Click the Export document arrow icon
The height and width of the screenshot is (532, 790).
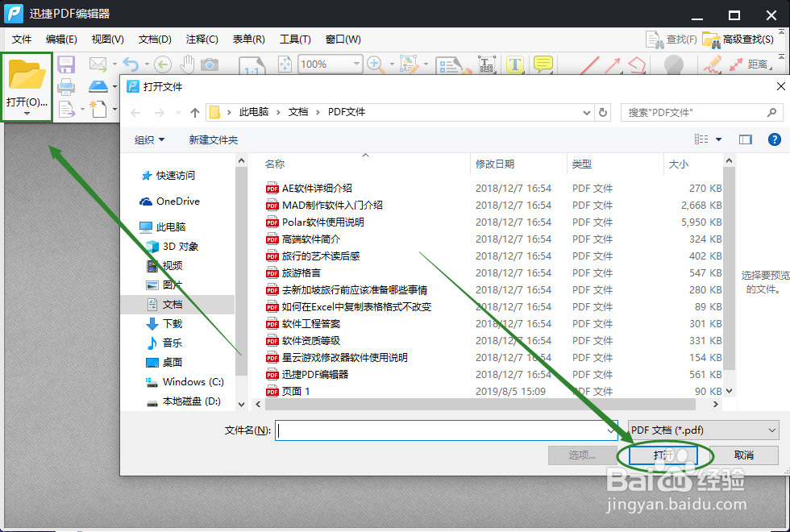coord(67,109)
